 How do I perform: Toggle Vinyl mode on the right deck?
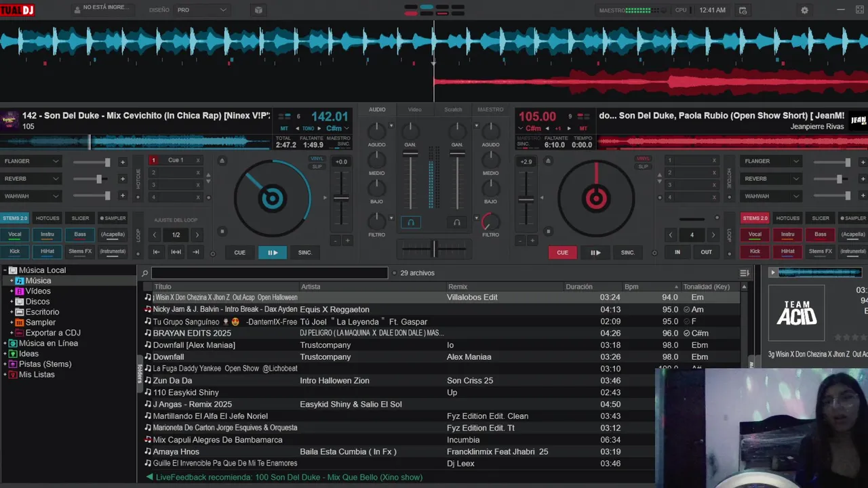pos(643,159)
